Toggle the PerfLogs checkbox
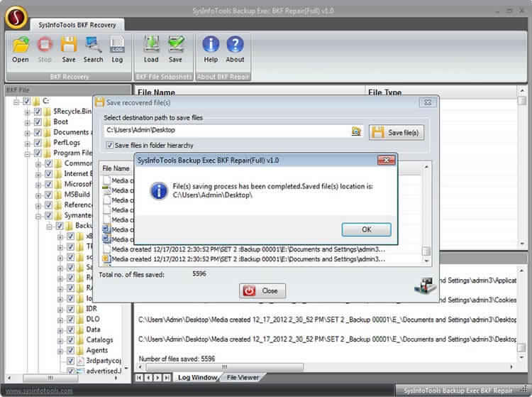The image size is (532, 397). tap(38, 143)
